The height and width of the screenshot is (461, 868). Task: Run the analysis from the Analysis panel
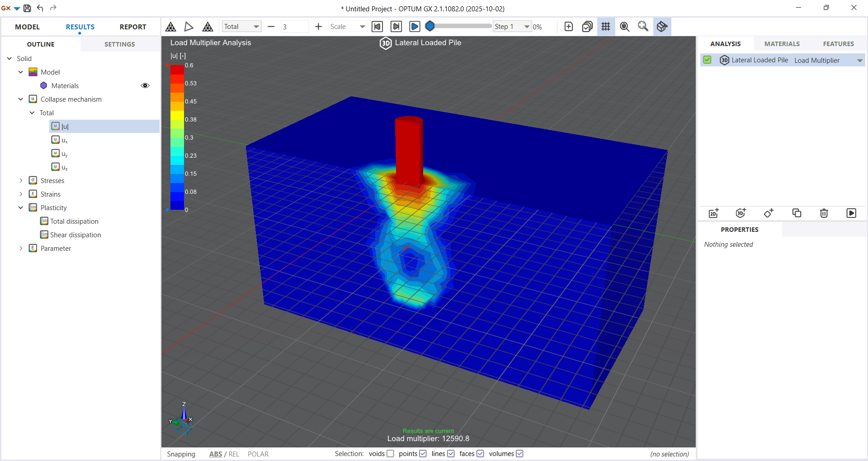click(x=852, y=213)
